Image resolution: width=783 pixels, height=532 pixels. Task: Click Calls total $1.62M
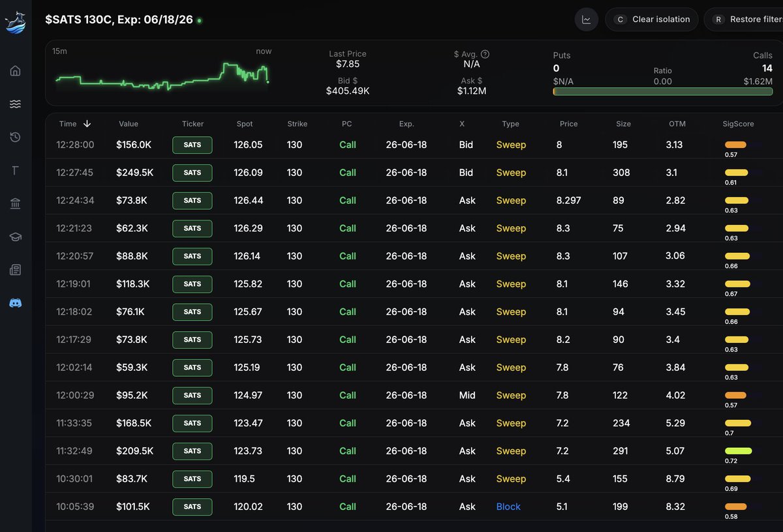coord(758,81)
